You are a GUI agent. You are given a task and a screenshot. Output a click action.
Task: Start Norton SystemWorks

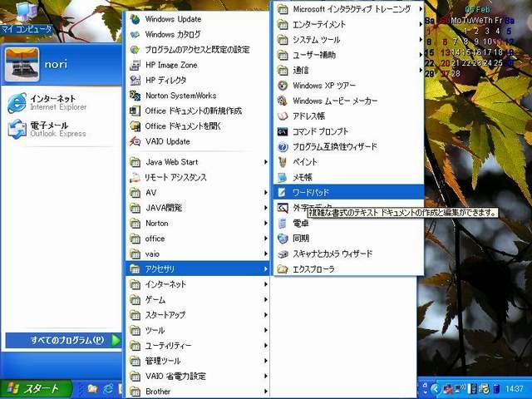tap(198, 96)
